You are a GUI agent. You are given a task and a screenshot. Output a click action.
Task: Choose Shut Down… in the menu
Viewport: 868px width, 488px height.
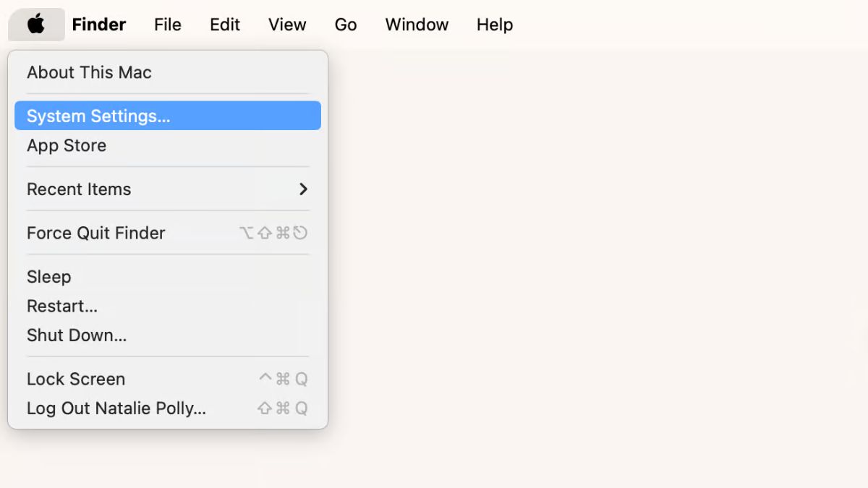168,335
